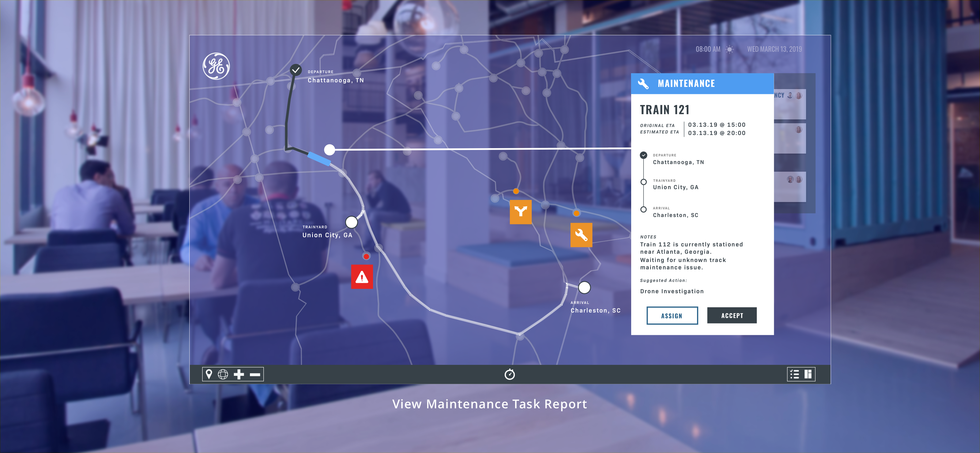The height and width of the screenshot is (453, 980).
Task: Zoom in with the plus icon
Action: point(239,374)
